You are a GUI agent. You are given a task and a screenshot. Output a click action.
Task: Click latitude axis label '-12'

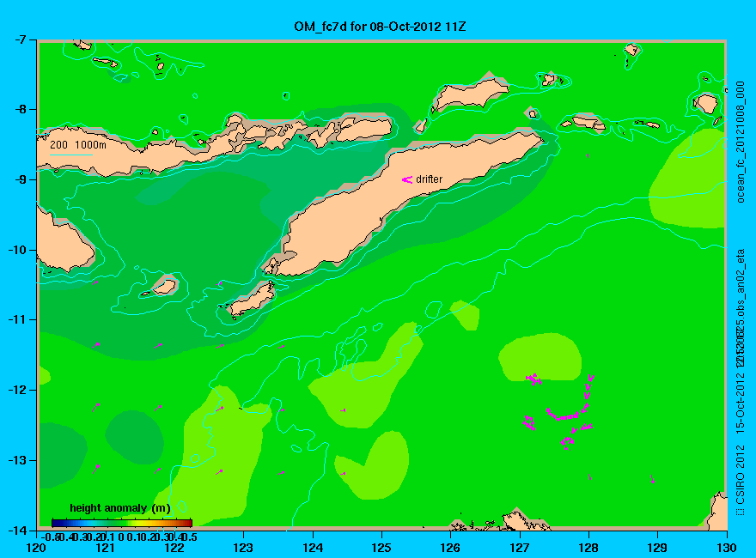point(16,390)
